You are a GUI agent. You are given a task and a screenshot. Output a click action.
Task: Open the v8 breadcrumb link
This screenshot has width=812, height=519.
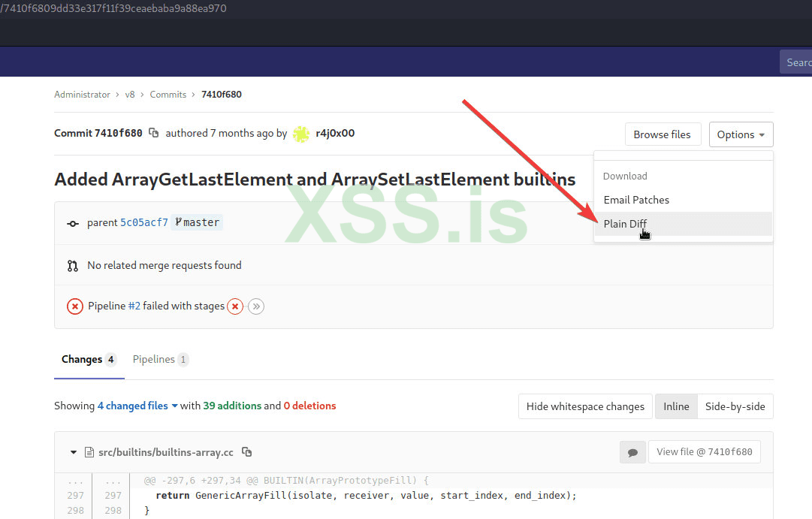(x=130, y=95)
